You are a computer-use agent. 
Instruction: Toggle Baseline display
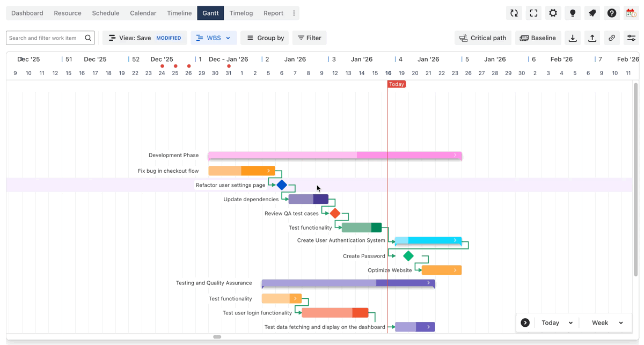538,38
